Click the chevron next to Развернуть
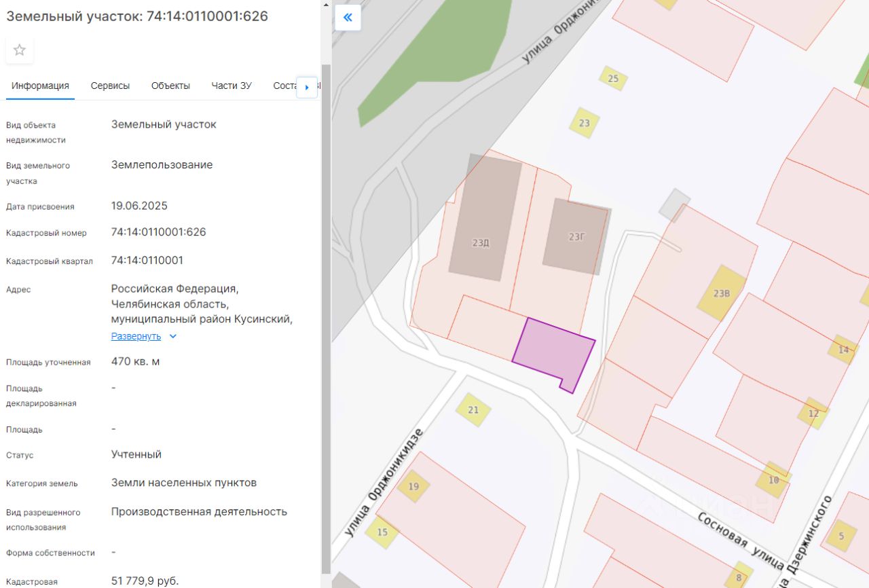Viewport: 869px width, 588px height. tap(172, 336)
